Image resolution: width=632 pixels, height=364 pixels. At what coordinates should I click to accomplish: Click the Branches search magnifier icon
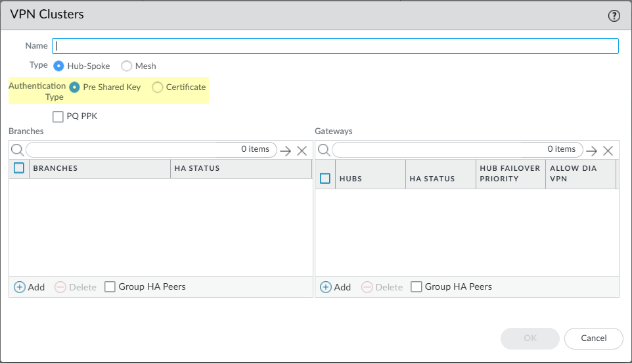coord(17,150)
